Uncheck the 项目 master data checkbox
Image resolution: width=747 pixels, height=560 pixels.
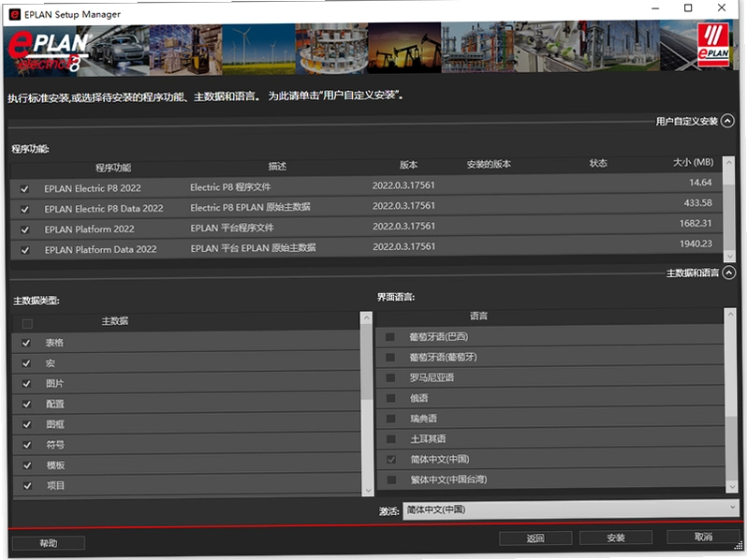(28, 486)
